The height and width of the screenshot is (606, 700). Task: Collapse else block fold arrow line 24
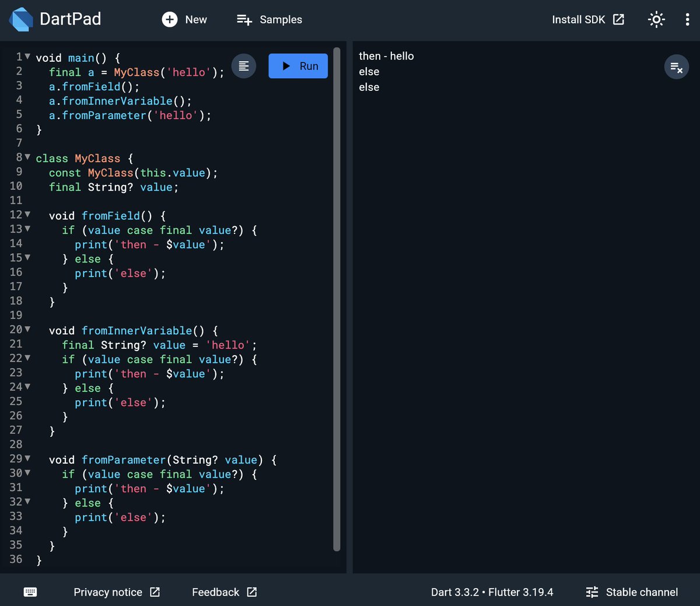pyautogui.click(x=27, y=387)
